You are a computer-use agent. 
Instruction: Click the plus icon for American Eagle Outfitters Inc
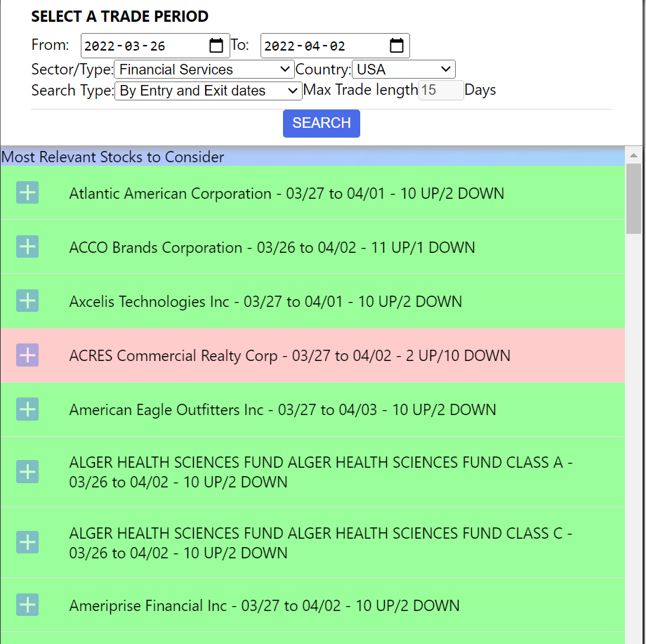27,409
